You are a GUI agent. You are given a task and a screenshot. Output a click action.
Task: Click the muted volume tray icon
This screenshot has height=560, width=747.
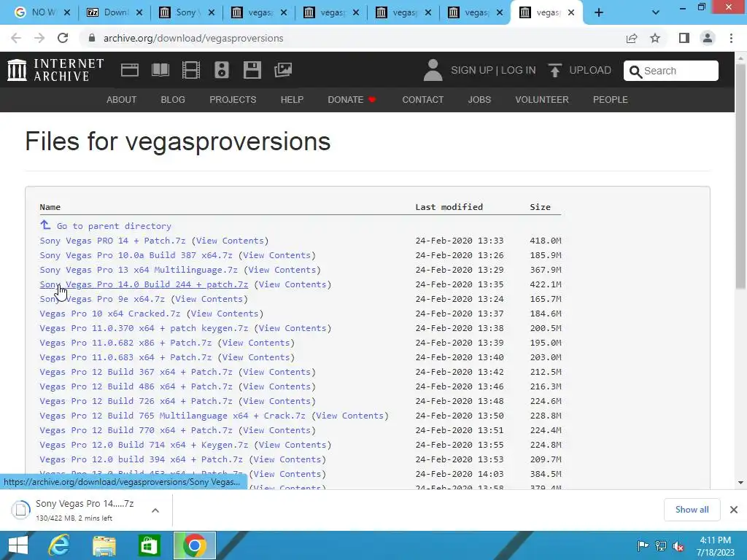pos(678,545)
